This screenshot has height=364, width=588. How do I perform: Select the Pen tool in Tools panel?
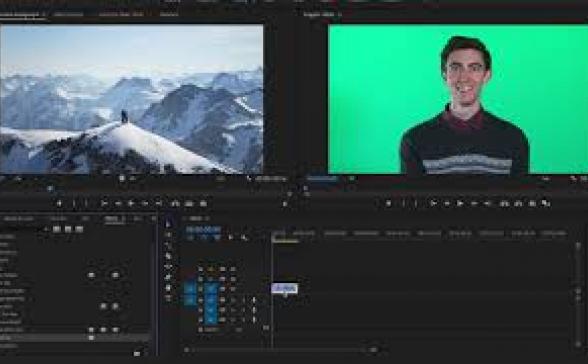[x=168, y=277]
